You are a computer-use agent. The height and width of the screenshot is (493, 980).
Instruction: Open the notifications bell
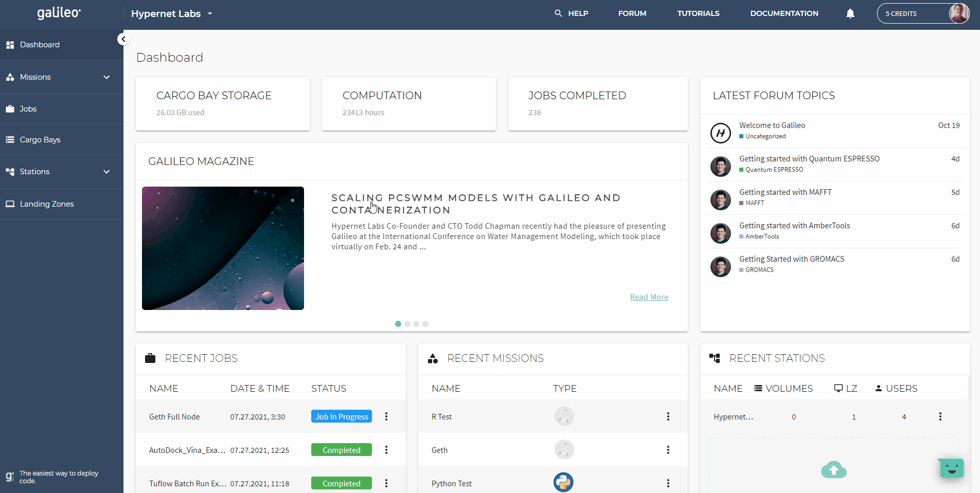point(850,14)
